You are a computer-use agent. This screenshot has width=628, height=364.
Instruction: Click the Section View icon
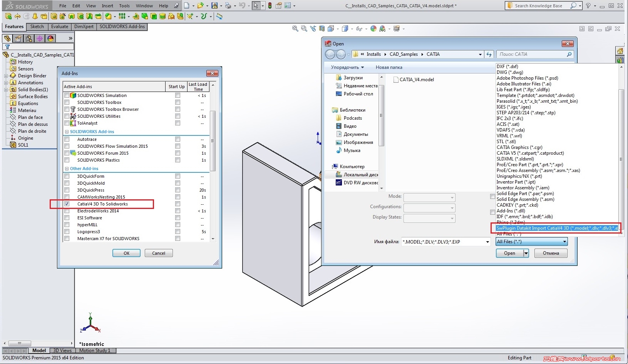click(322, 28)
